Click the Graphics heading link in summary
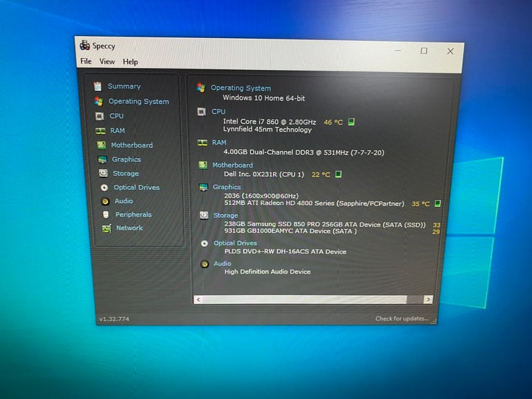 point(227,187)
